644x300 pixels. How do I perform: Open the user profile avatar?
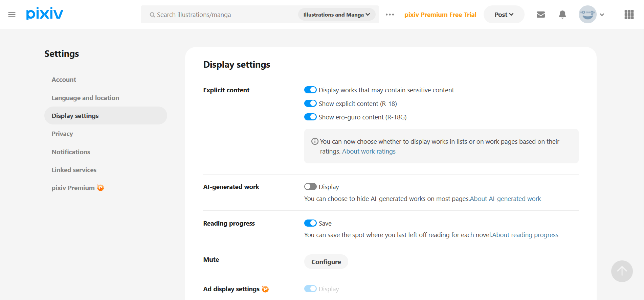pyautogui.click(x=587, y=14)
